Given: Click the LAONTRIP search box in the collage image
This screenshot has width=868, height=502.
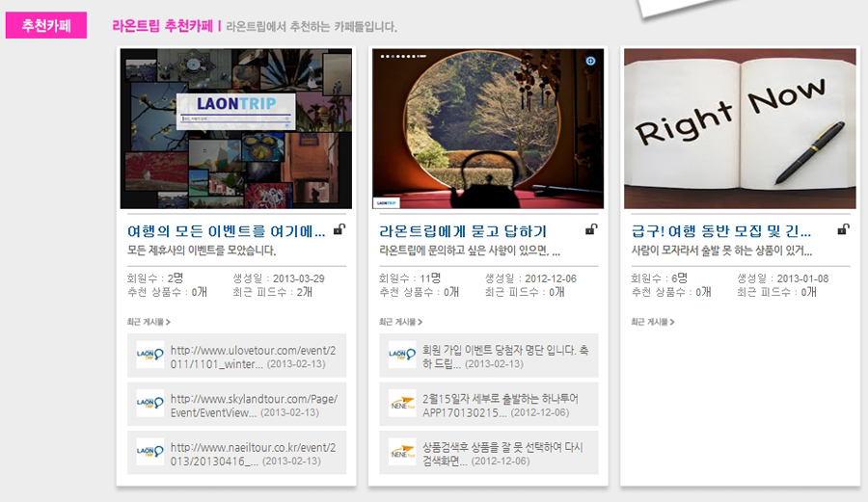Looking at the screenshot, I should [x=236, y=119].
